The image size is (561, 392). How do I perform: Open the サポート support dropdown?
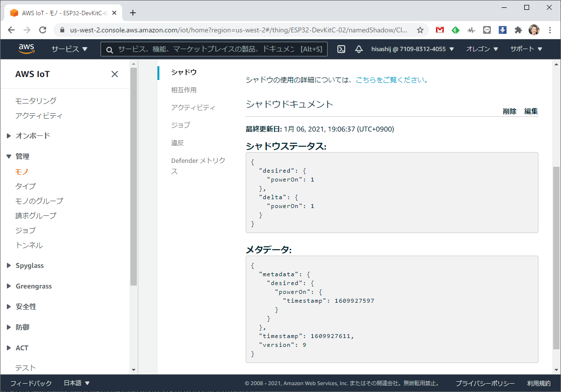(526, 49)
